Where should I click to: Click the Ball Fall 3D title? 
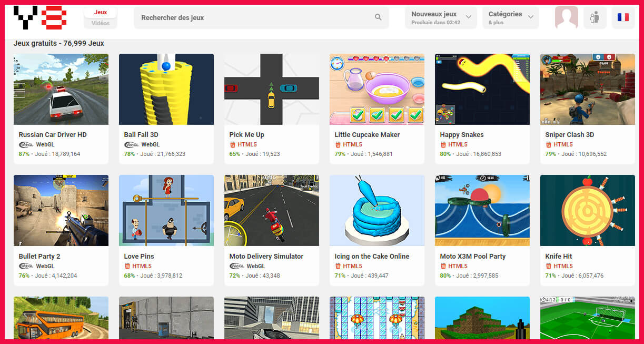coord(141,135)
